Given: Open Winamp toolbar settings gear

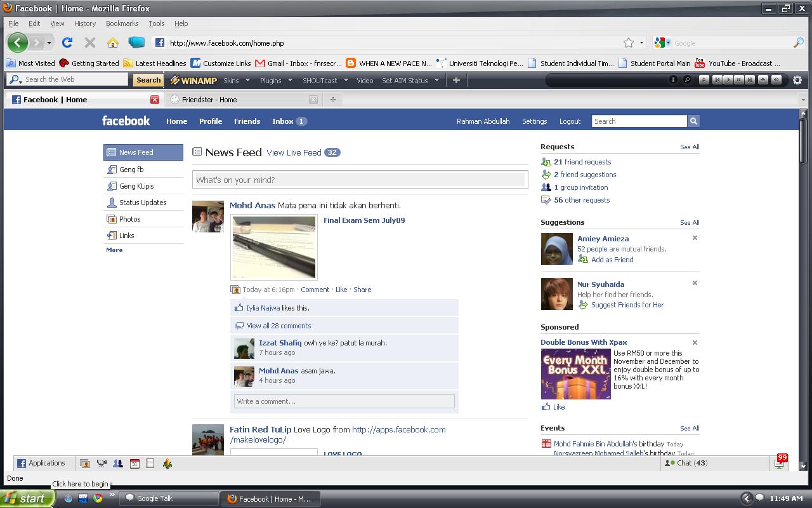Looking at the screenshot, I should (x=797, y=80).
